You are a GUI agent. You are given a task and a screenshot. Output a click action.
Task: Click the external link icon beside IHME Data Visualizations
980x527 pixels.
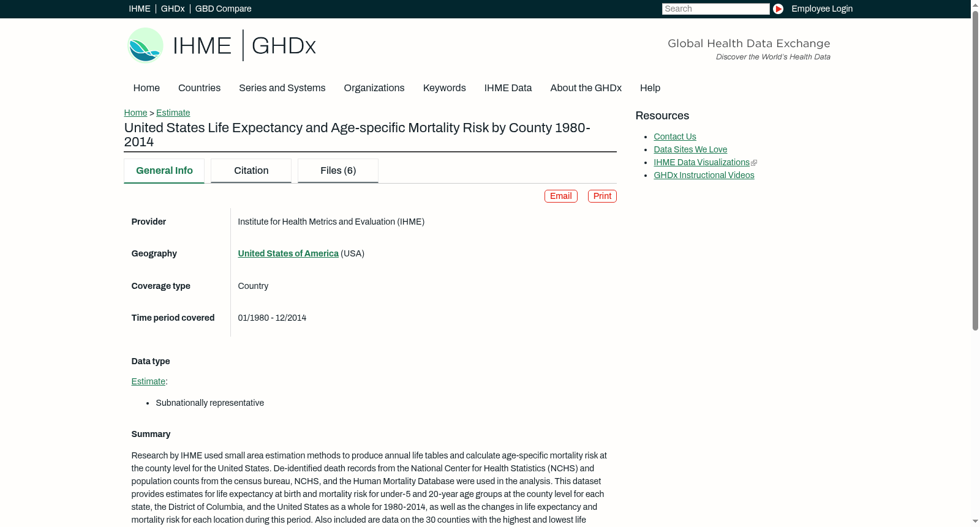pyautogui.click(x=754, y=163)
